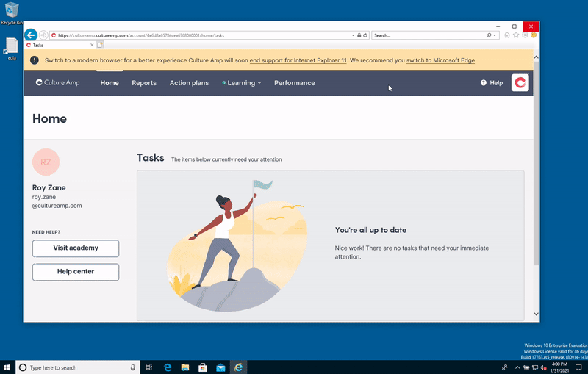Click the network icon in system tray

(x=535, y=367)
